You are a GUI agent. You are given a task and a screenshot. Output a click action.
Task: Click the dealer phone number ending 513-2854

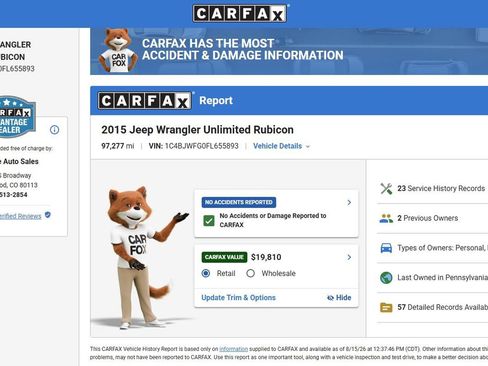tap(14, 195)
